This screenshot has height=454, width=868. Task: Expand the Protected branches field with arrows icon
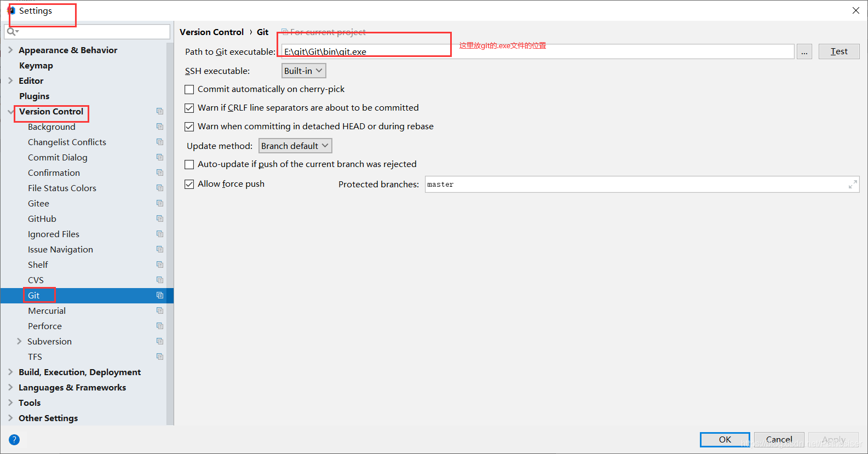[x=853, y=185]
